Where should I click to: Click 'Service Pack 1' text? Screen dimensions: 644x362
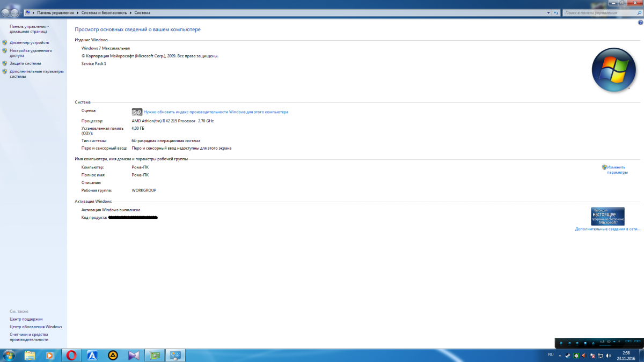93,63
